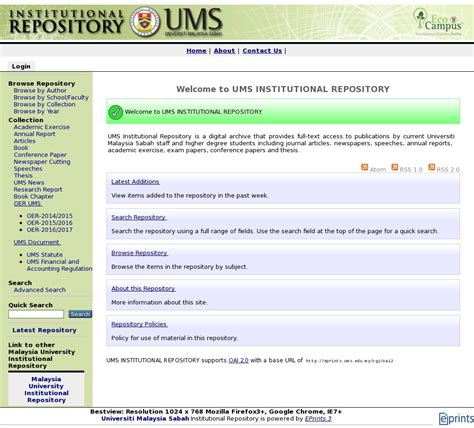The height and width of the screenshot is (428, 474).
Task: Open the UMS News collection
Action: click(x=29, y=183)
